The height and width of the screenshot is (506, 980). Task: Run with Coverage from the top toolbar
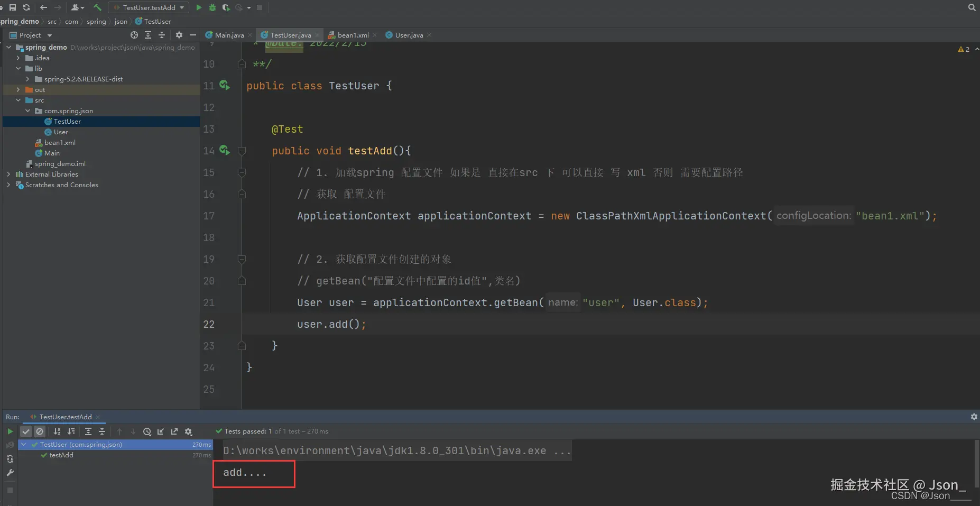(226, 7)
